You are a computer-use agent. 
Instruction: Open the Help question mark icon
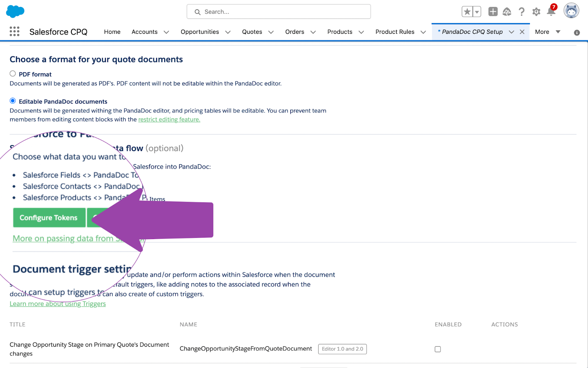click(521, 12)
